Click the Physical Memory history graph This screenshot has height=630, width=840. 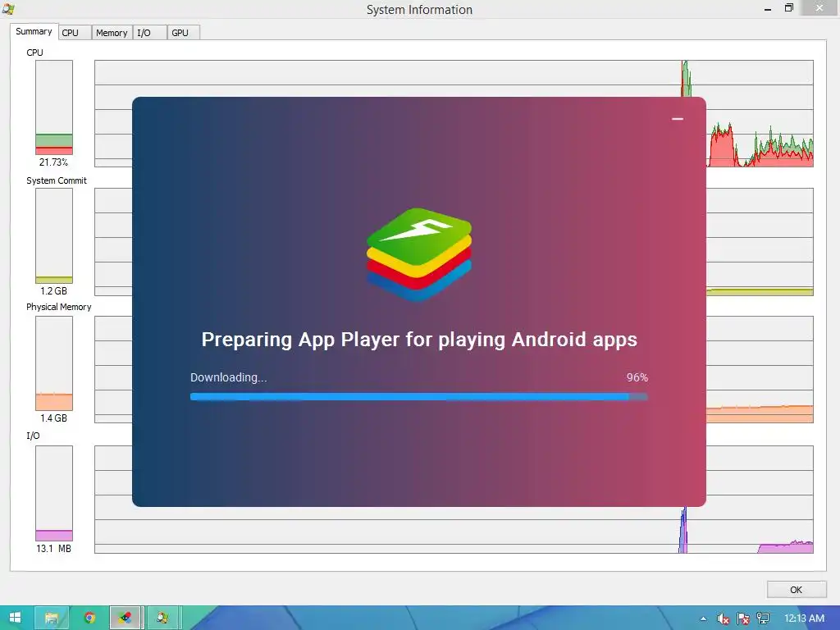point(760,370)
